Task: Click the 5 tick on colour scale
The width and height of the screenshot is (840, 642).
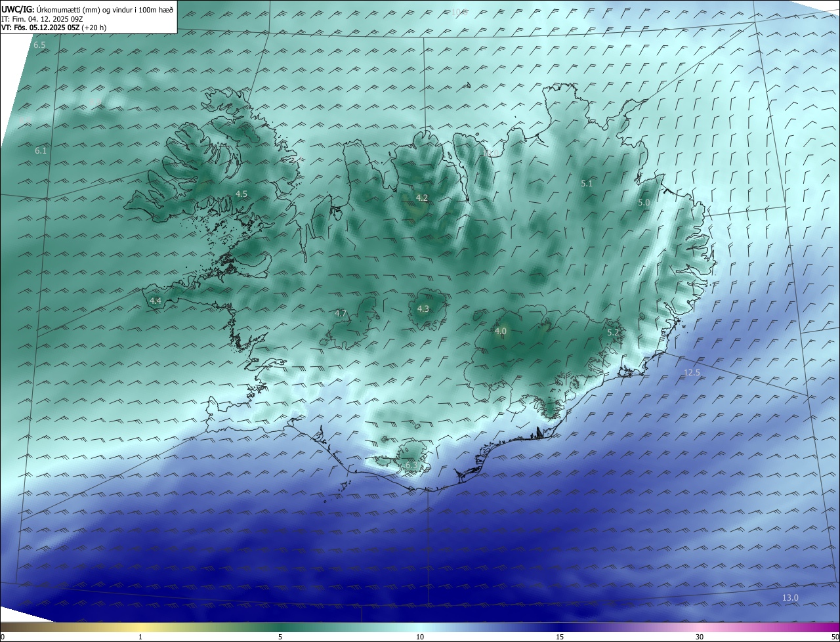Action: coord(280,637)
